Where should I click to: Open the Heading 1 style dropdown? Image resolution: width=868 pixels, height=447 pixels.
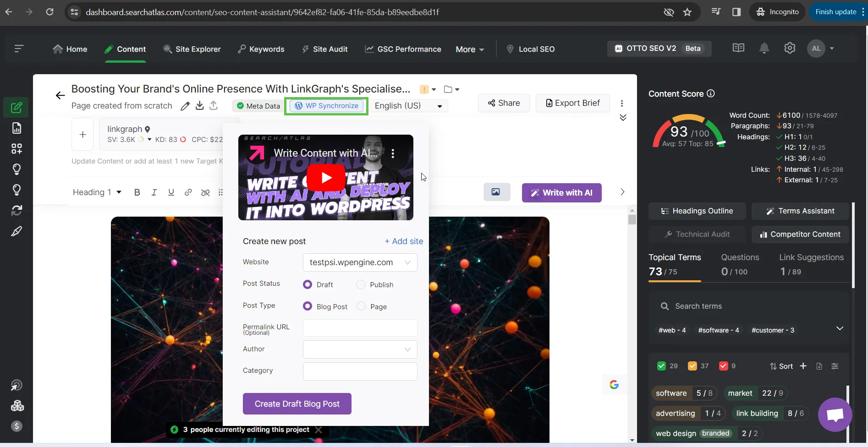(97, 192)
